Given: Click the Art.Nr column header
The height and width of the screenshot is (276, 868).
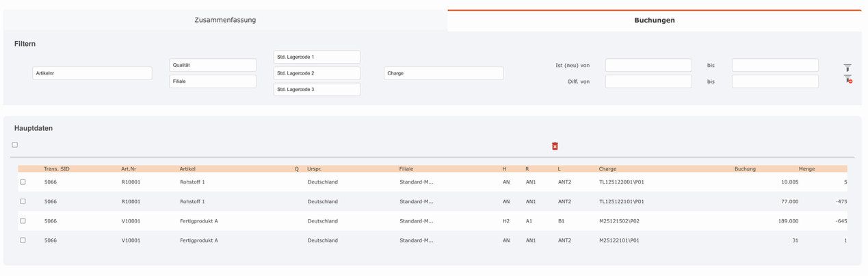Looking at the screenshot, I should pos(129,168).
